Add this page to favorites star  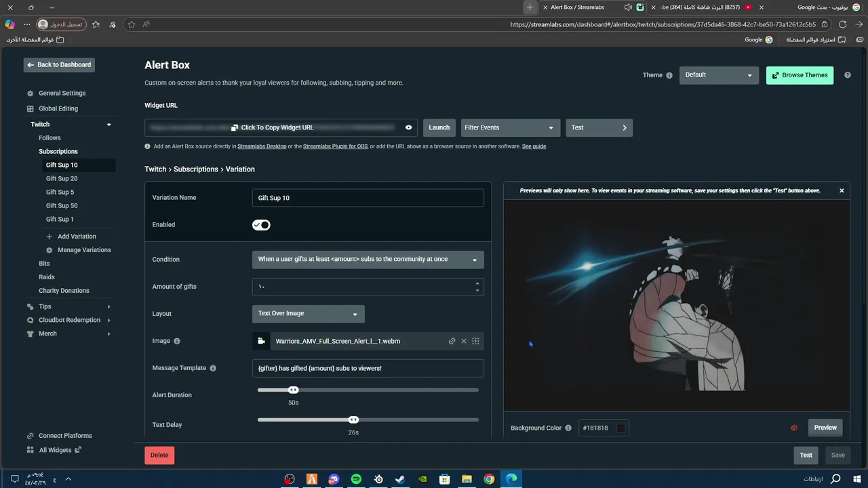(132, 24)
